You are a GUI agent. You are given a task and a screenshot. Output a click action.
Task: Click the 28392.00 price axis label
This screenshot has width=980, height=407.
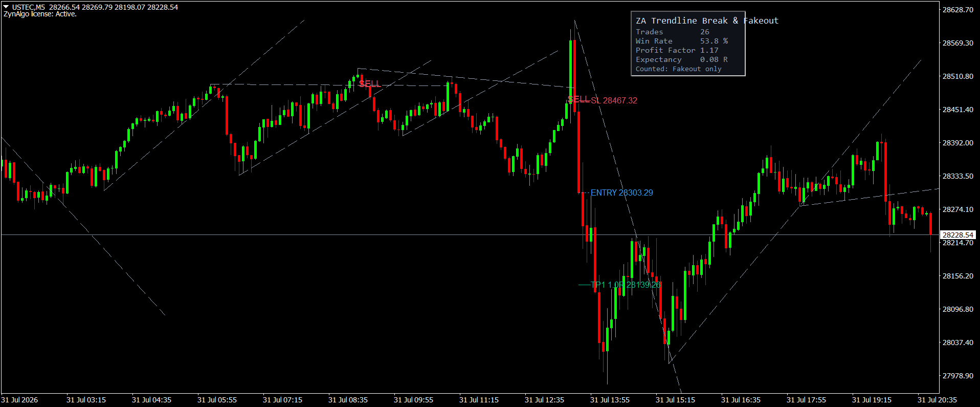click(x=958, y=143)
